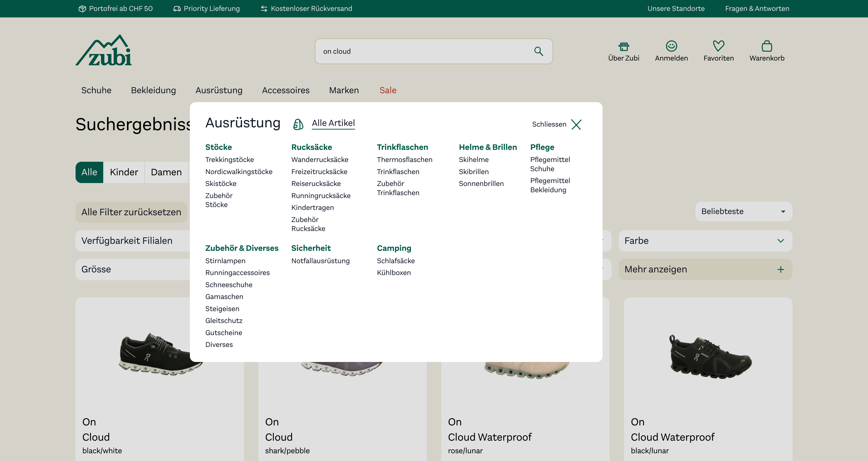Open the Über Zubi store icon
Viewport: 868px width, 461px height.
pyautogui.click(x=623, y=46)
